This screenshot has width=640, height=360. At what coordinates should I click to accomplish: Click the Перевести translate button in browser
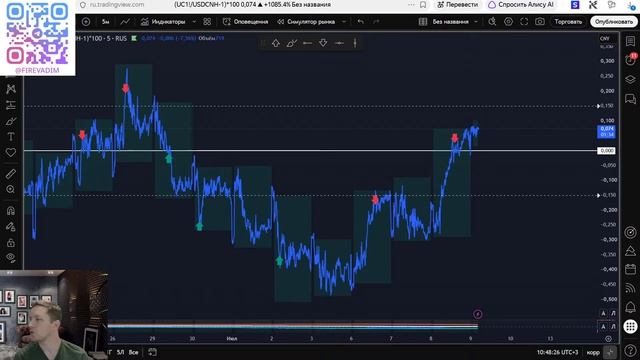(x=458, y=5)
